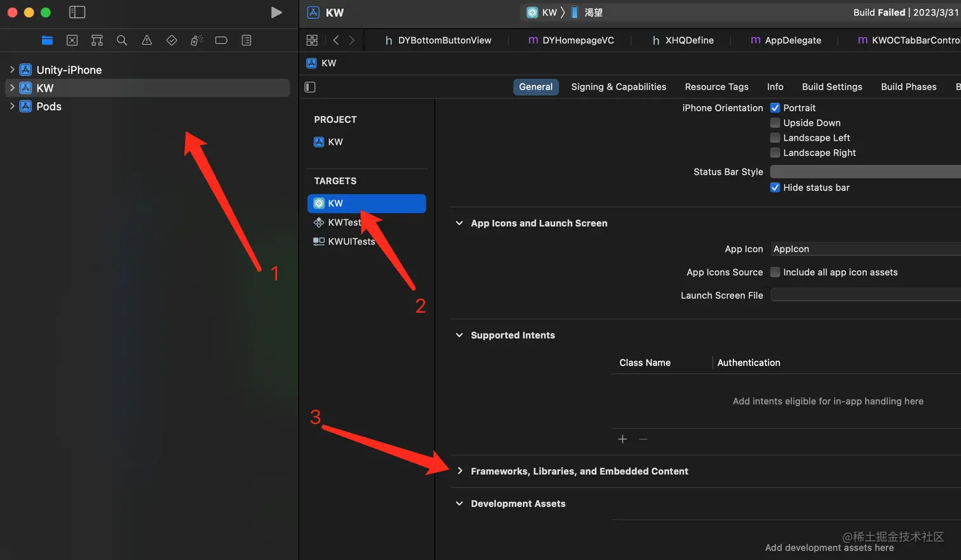Open the Report navigator icon

point(247,40)
